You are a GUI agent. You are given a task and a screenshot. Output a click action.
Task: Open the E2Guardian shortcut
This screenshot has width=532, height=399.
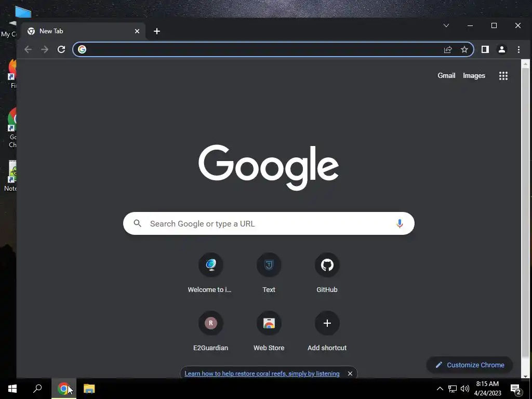tap(210, 331)
